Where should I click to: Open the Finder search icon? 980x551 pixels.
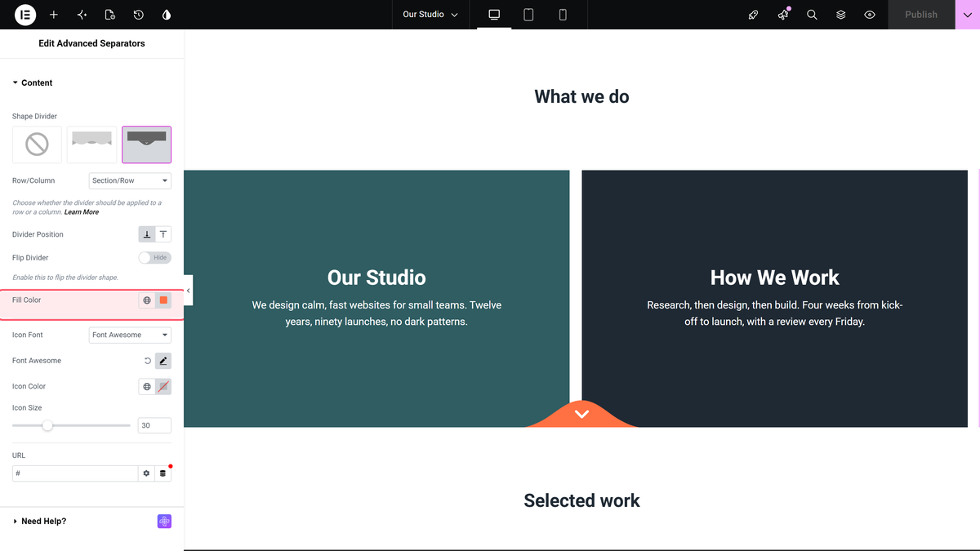pyautogui.click(x=812, y=15)
